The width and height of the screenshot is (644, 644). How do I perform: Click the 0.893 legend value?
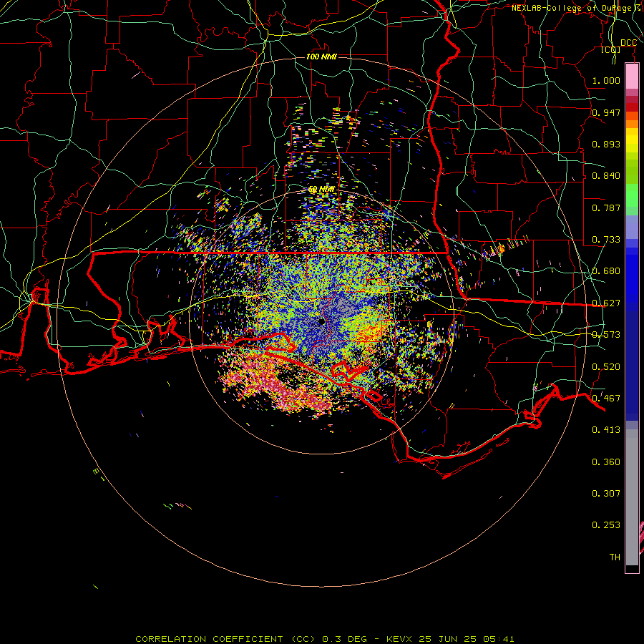(x=606, y=144)
